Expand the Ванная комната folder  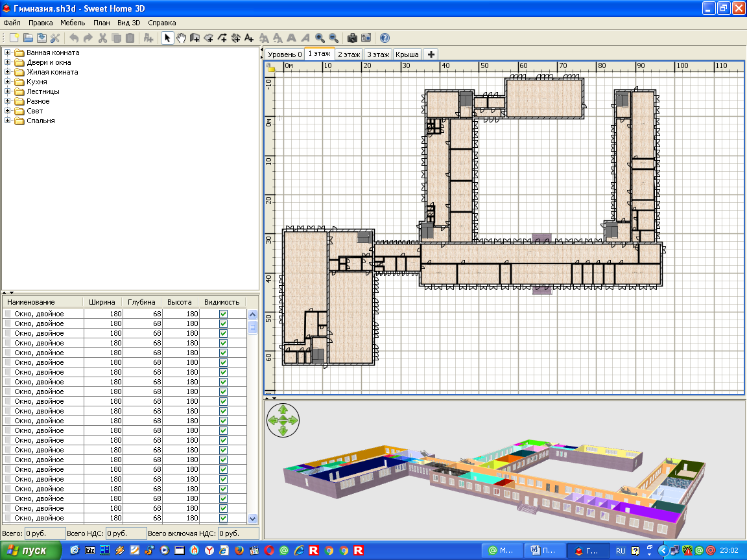[7, 52]
